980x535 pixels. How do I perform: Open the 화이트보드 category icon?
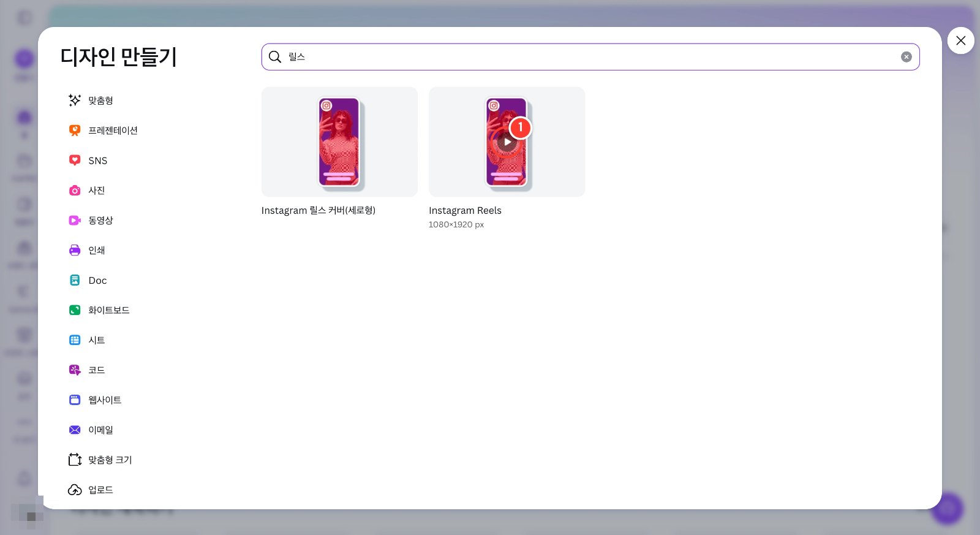(x=75, y=310)
